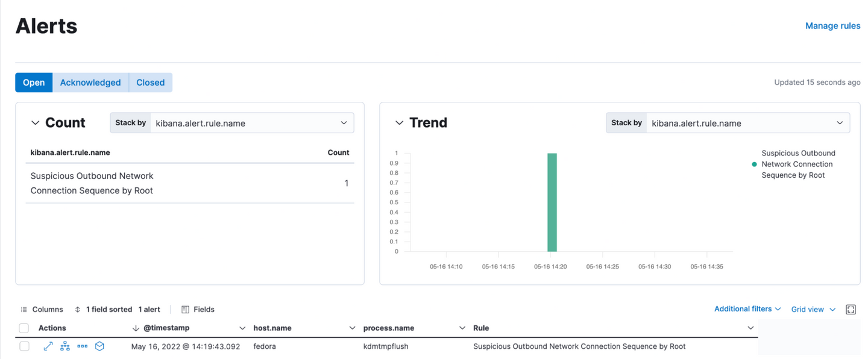This screenshot has width=868, height=359.
Task: Check the fedora alert row checkbox
Action: pos(24,346)
